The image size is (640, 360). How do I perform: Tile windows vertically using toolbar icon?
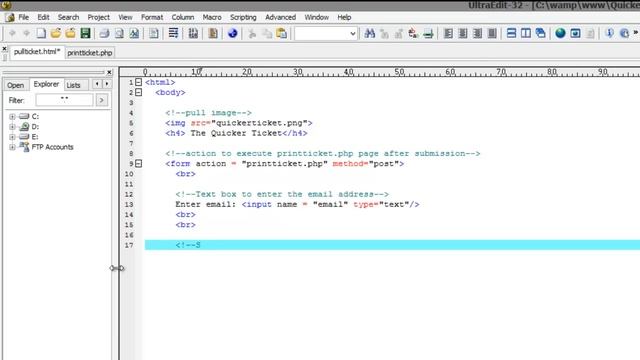[x=526, y=33]
